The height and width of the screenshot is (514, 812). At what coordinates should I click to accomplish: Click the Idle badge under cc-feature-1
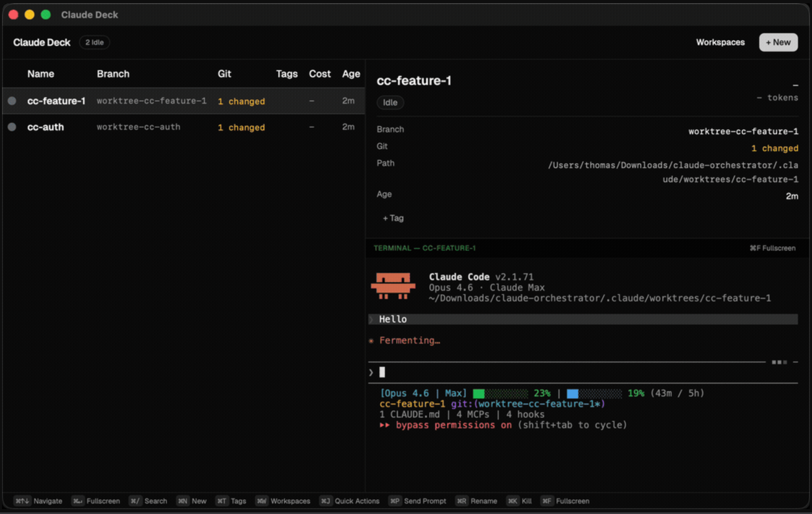390,103
